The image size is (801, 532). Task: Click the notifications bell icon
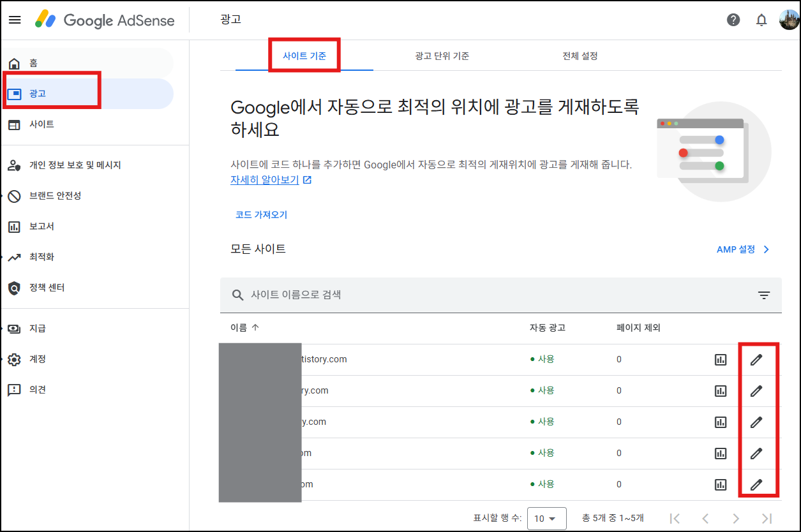coord(761,20)
